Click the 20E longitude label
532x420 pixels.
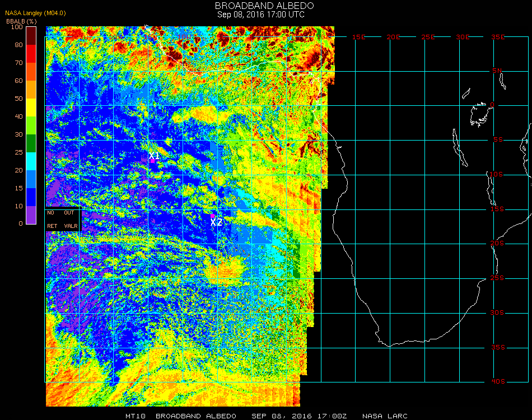point(393,37)
